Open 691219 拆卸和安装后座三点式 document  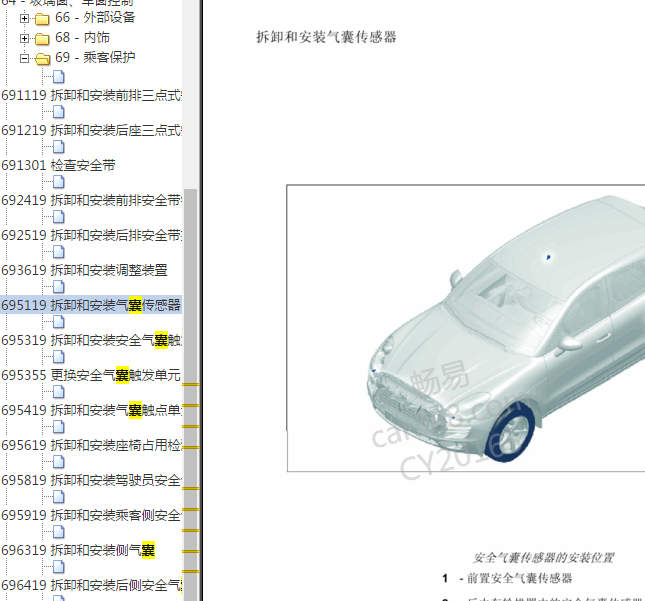[x=91, y=130]
